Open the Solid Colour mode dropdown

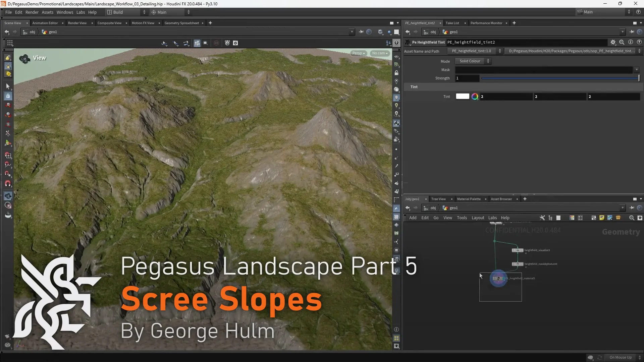coord(473,61)
